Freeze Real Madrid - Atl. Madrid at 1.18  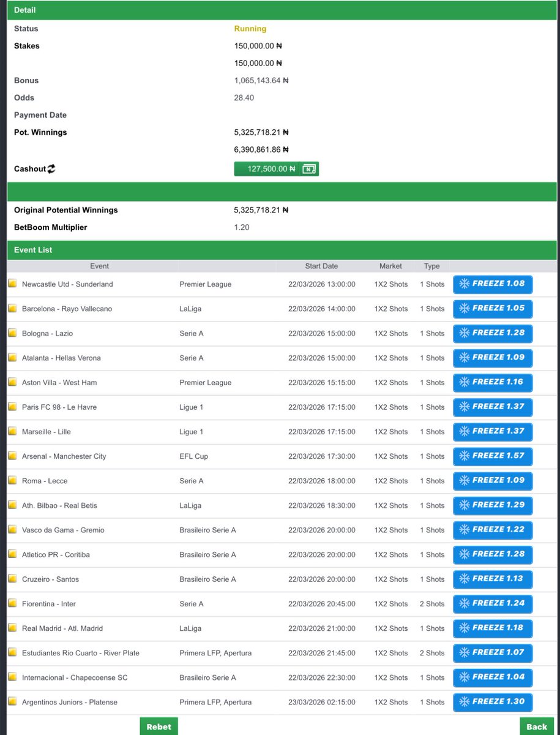click(x=493, y=628)
